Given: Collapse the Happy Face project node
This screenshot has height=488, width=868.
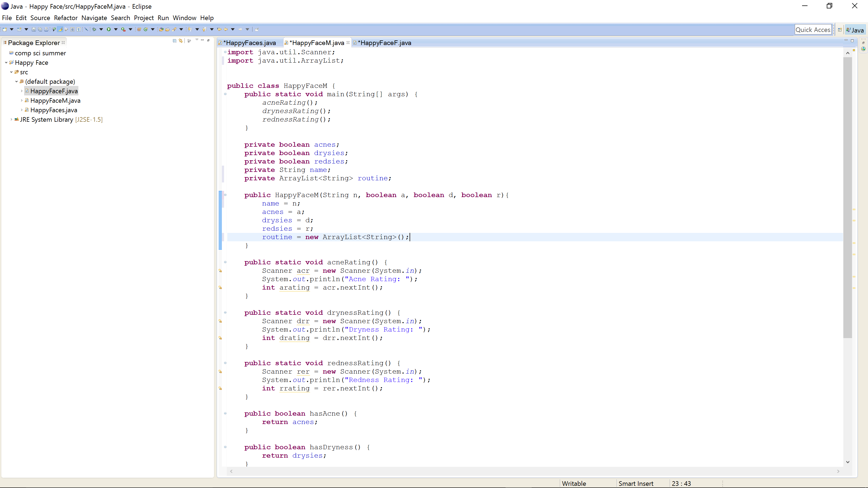Looking at the screenshot, I should (x=6, y=63).
